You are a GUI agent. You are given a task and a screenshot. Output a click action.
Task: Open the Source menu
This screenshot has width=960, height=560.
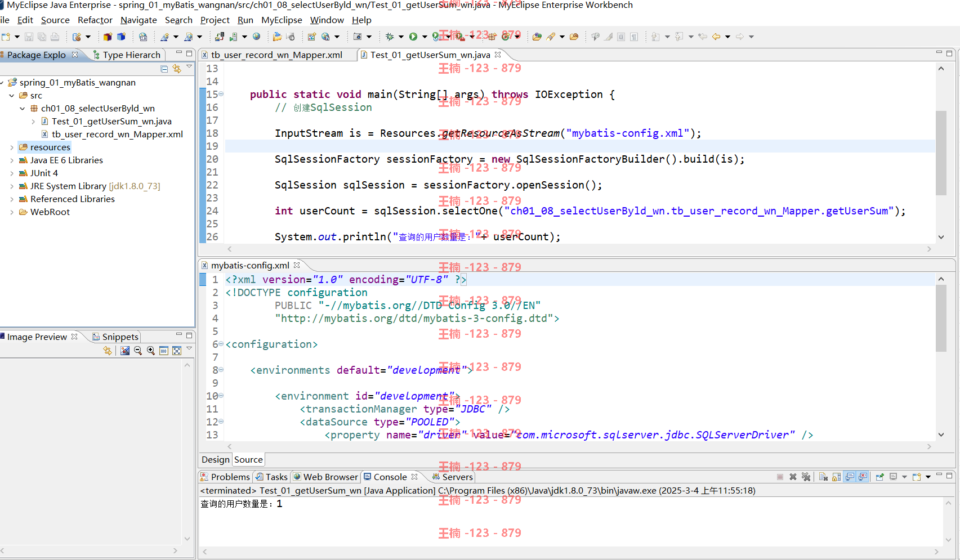(55, 20)
